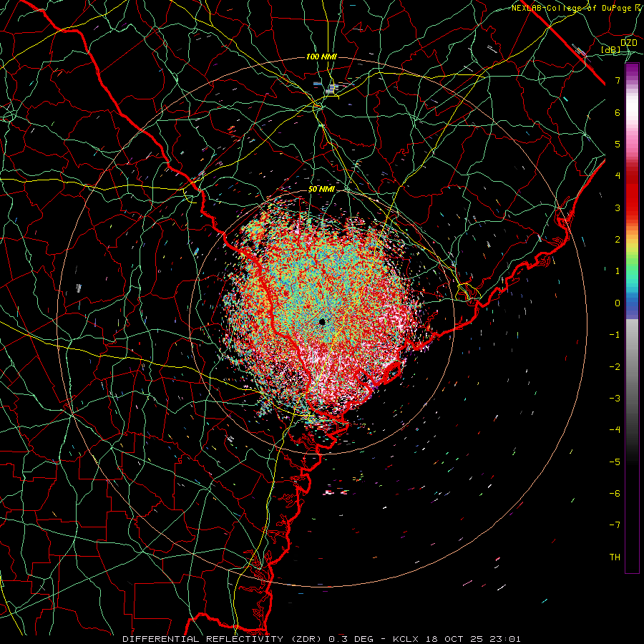This screenshot has height=644, width=644.
Task: Click "DIFFERENTIAL REFLECTIVITY (ZDR)" in the caption
Action: coord(223,639)
